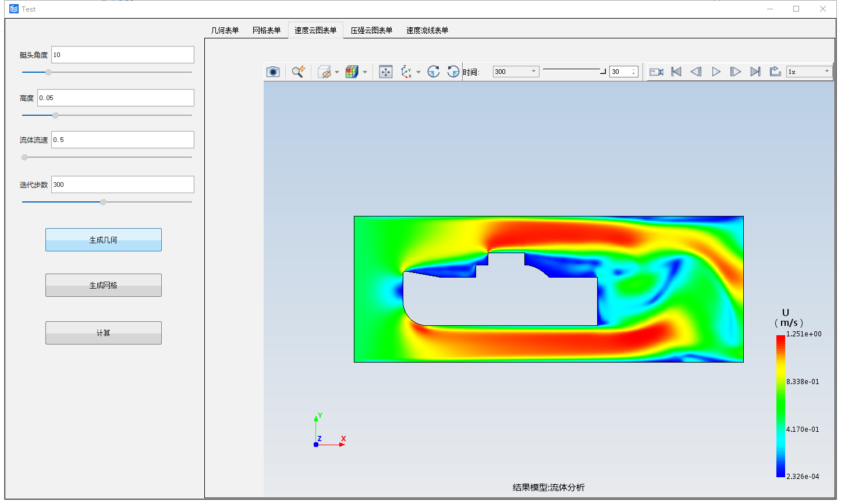
Task: Close the Test window
Action: [x=823, y=9]
